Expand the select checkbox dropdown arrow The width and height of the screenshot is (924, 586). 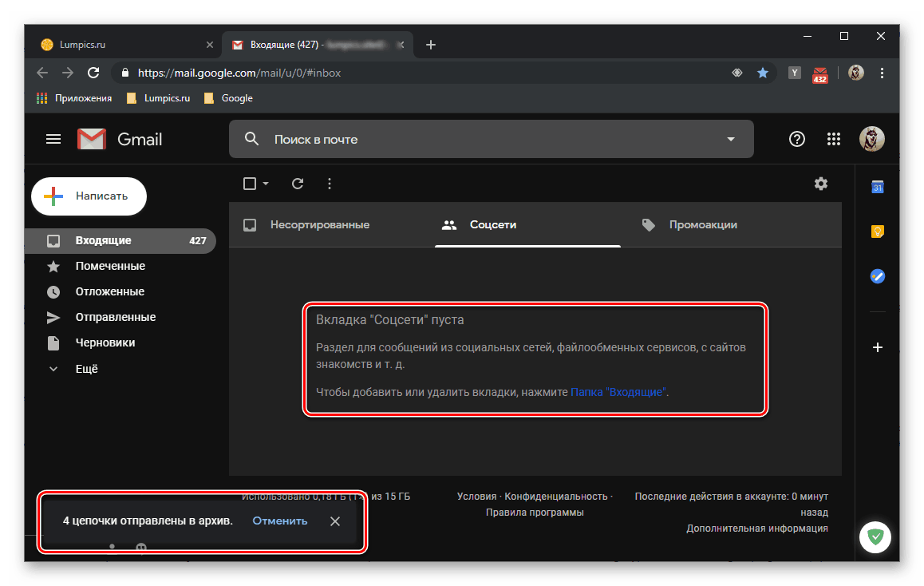pos(266,184)
